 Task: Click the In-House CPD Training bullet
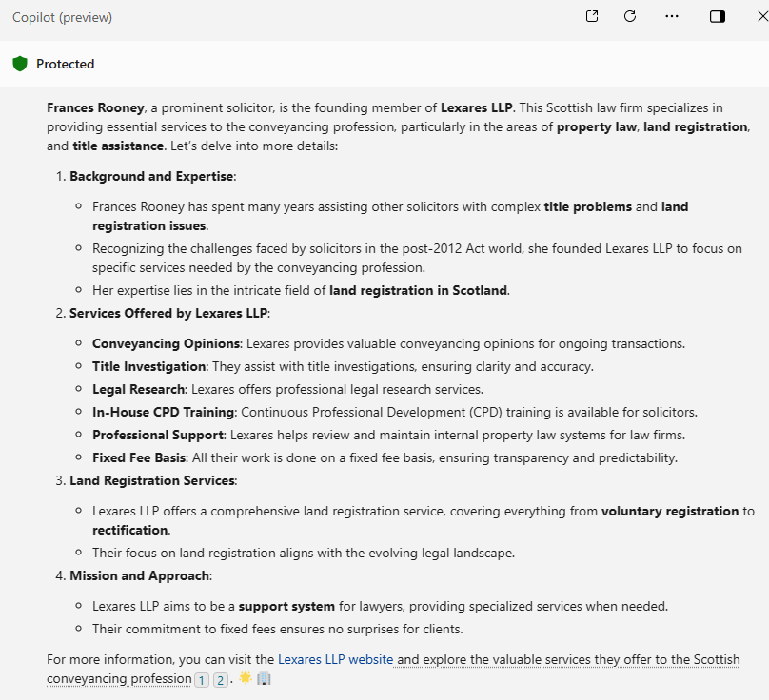pyautogui.click(x=395, y=412)
